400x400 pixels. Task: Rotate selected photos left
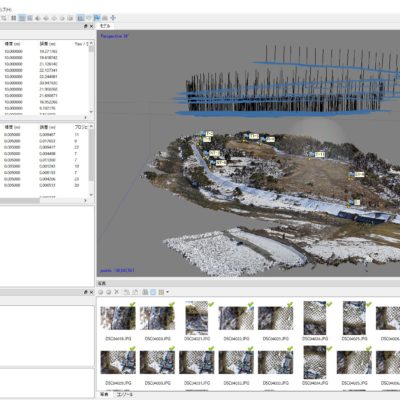click(x=127, y=292)
